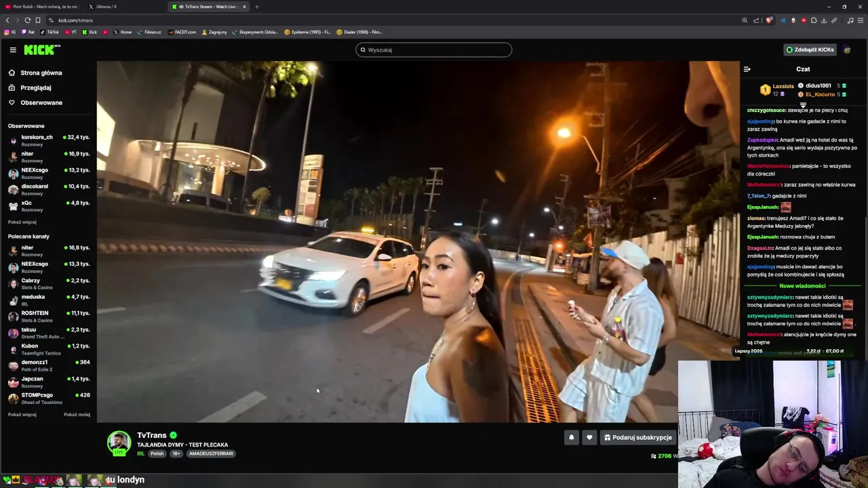This screenshot has height=488, width=868.
Task: Toggle the notification bell button
Action: pos(571,438)
